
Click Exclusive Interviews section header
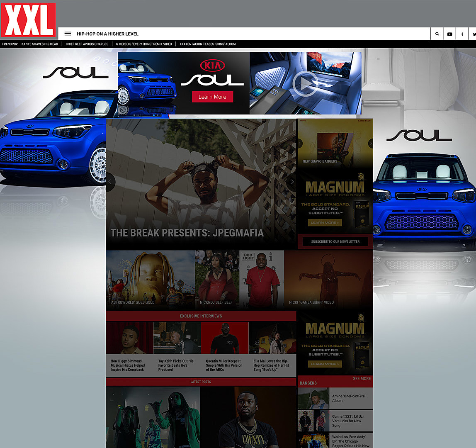(201, 316)
